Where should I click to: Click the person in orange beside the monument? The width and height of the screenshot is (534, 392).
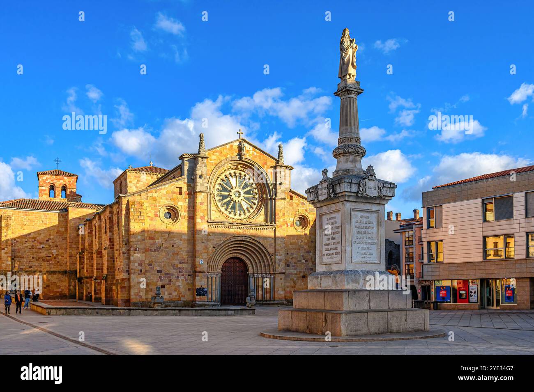[x=394, y=275]
